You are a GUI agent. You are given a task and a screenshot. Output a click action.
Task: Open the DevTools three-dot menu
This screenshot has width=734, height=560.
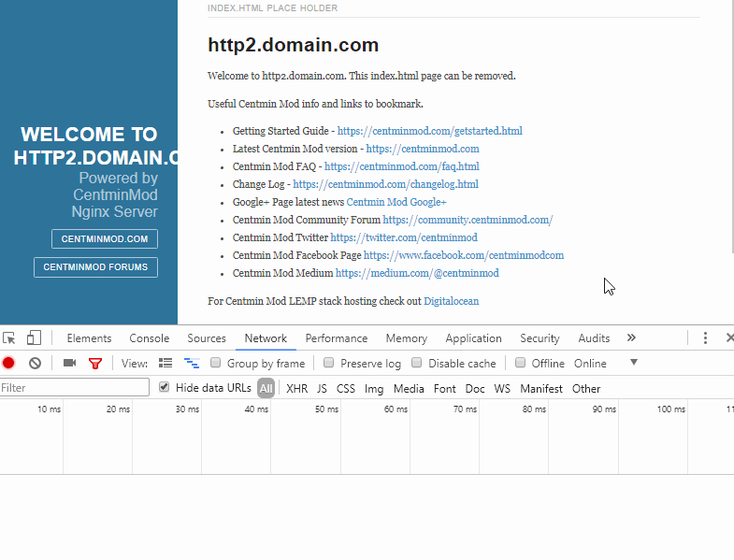tap(705, 338)
